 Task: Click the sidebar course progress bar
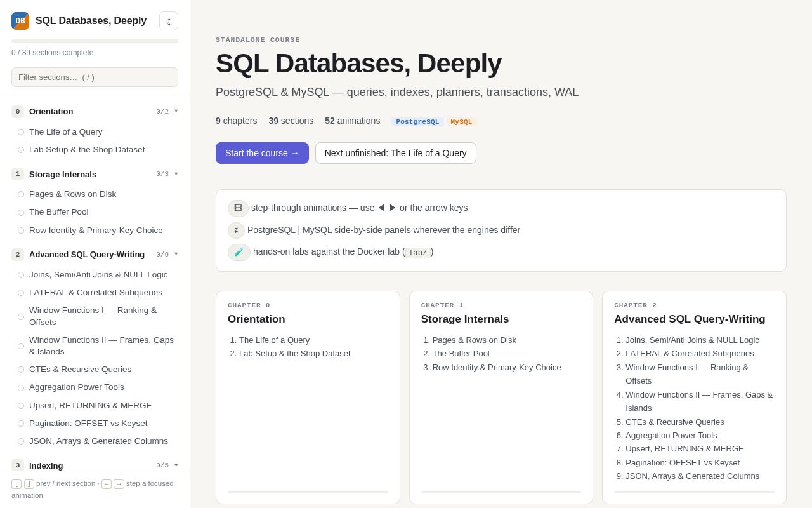click(x=95, y=41)
